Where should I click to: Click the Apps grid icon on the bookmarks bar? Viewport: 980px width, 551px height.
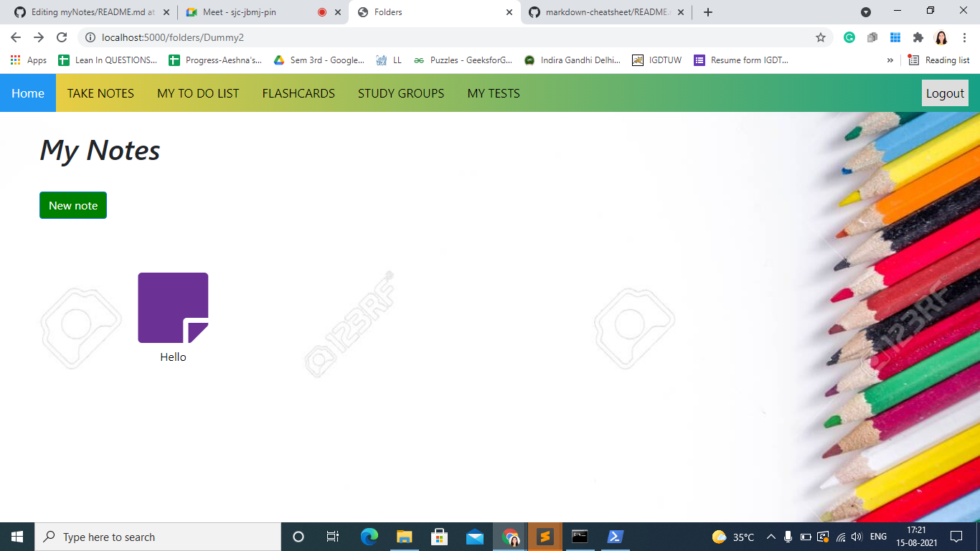(16, 60)
